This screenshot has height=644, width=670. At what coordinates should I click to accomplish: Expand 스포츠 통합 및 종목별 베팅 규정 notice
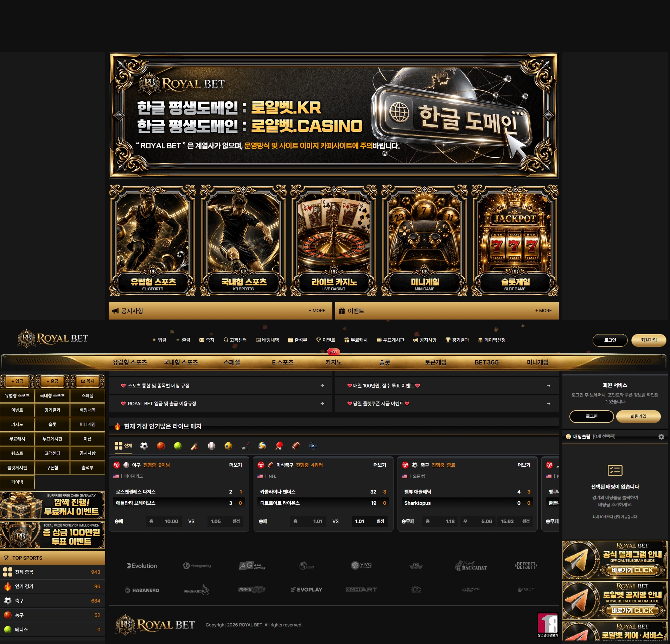coord(221,386)
